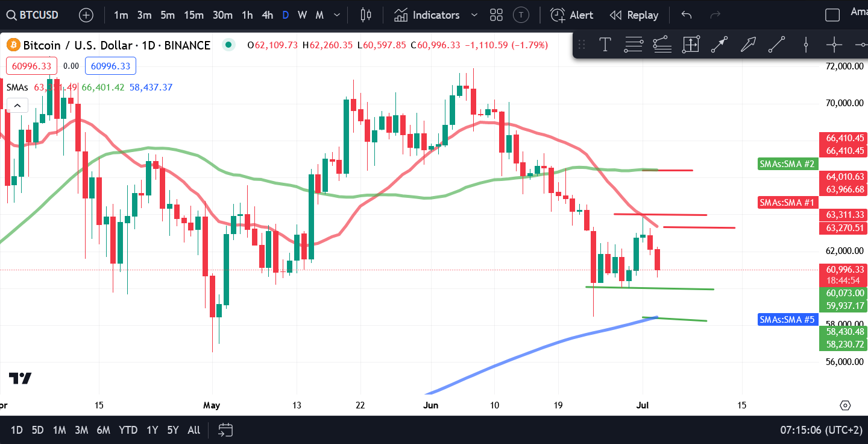This screenshot has width=868, height=444.
Task: Expand the favorite indicators dropdown arrow
Action: pyautogui.click(x=474, y=15)
